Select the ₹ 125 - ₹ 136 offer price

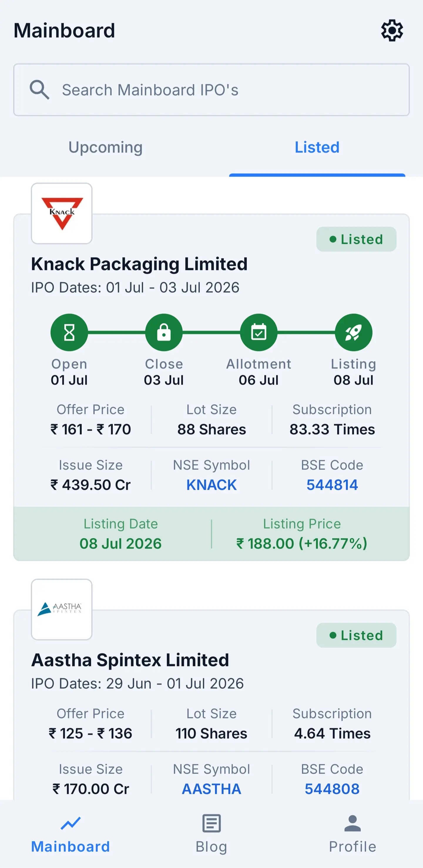coord(90,733)
